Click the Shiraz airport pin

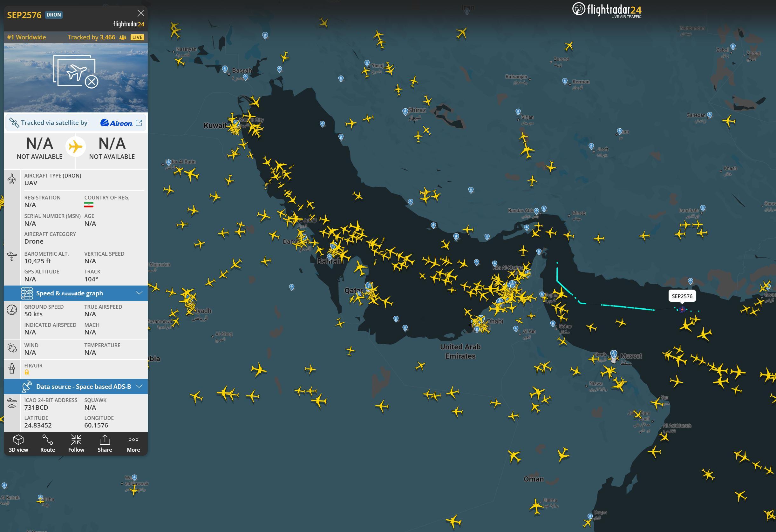click(x=405, y=111)
